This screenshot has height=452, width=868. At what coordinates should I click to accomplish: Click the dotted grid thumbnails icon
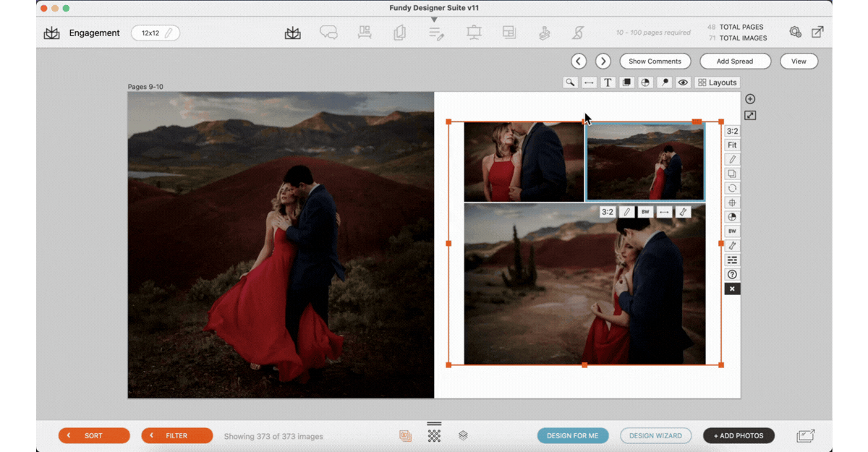point(434,436)
